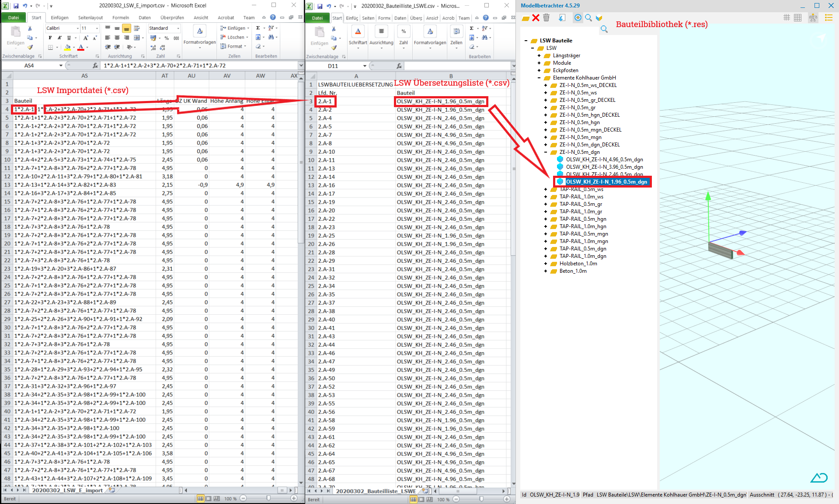Click binoculars find icon in right Excel window

click(x=484, y=38)
